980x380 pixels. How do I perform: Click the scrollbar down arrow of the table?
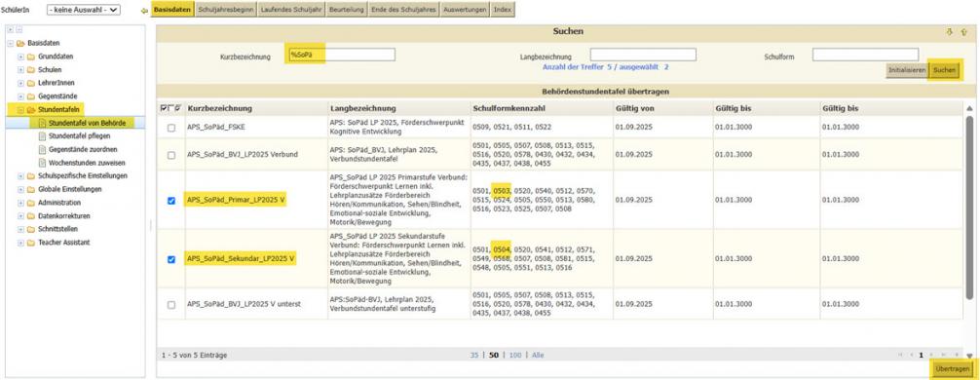point(969,356)
